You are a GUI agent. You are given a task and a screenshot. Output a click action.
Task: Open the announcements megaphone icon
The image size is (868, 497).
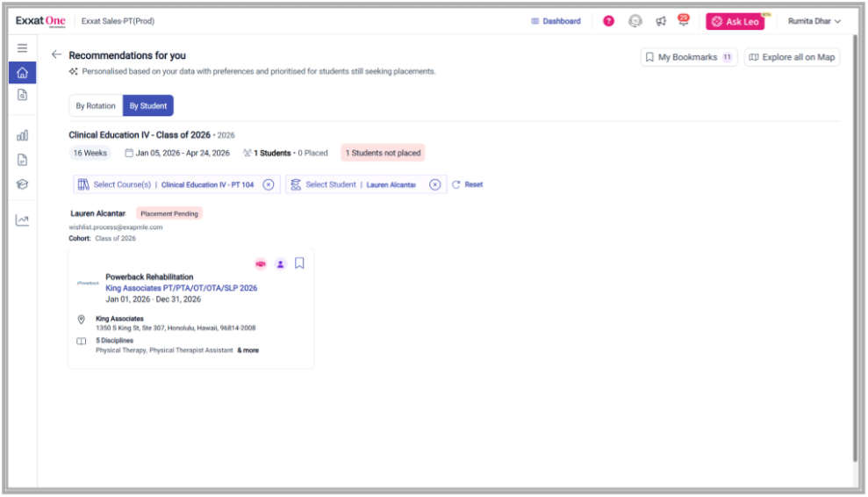[x=661, y=21]
